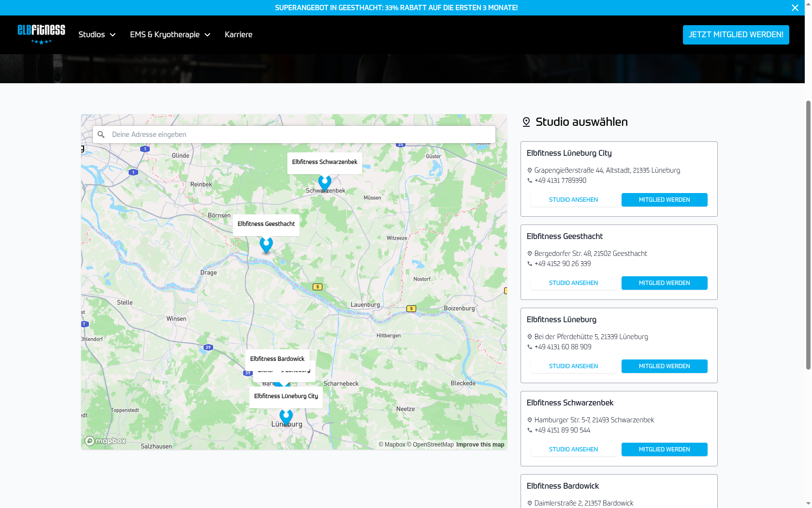The image size is (812, 508).
Task: Click the page vertical scrollbar thumb
Action: [x=808, y=235]
